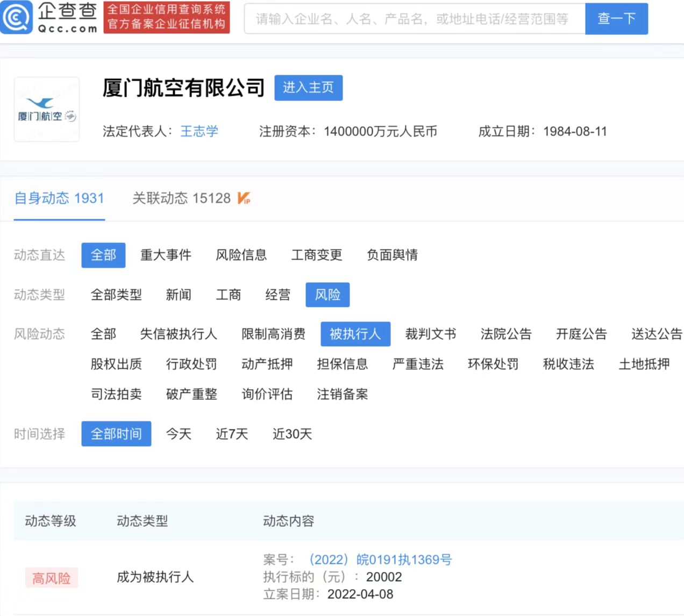
Task: Click the 动态等级 column header
Action: coord(51,521)
